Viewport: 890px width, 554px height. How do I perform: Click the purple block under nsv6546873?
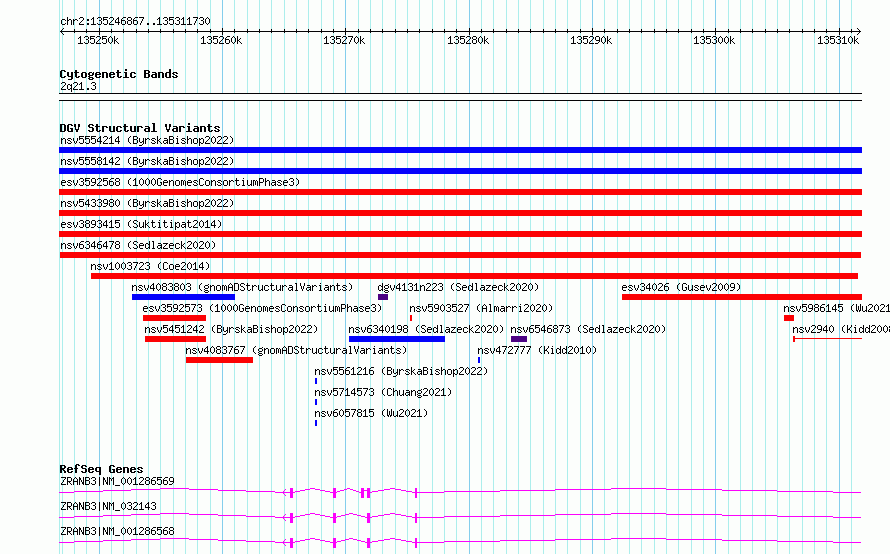pyautogui.click(x=519, y=339)
